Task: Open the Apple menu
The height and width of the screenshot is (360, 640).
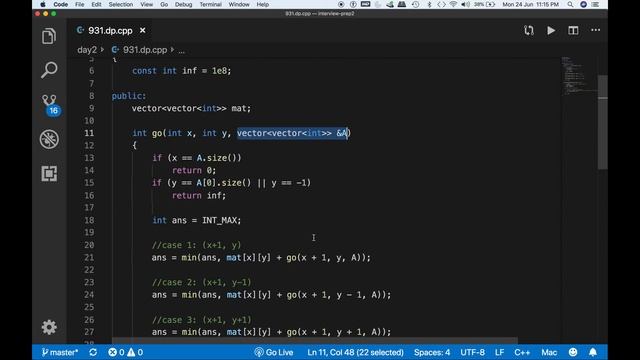Action: coord(43,4)
